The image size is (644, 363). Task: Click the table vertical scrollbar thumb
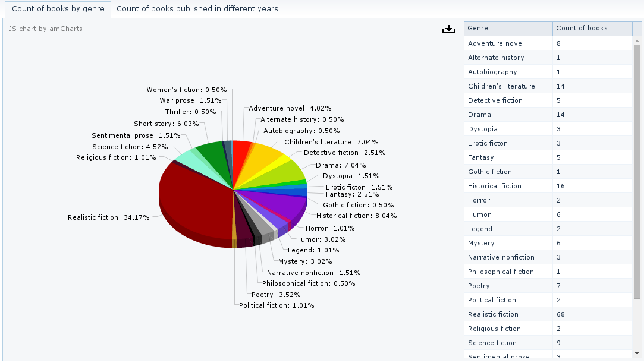pos(637,172)
